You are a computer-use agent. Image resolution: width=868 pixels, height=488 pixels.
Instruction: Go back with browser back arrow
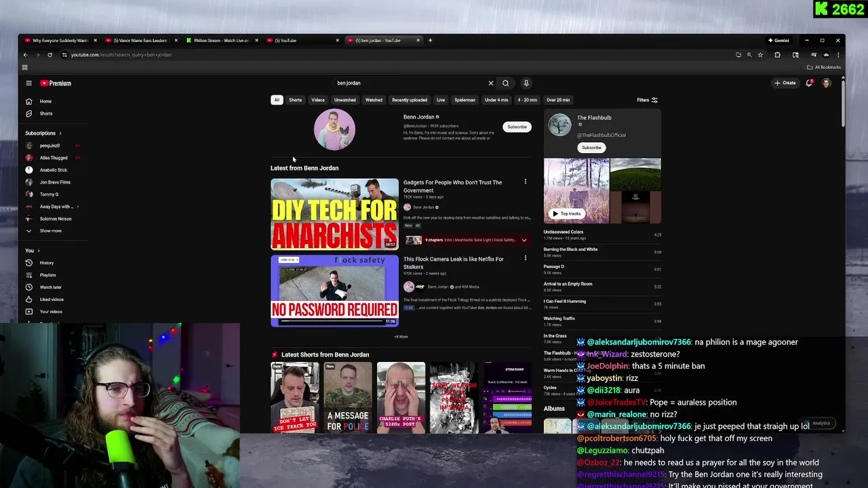(x=26, y=55)
